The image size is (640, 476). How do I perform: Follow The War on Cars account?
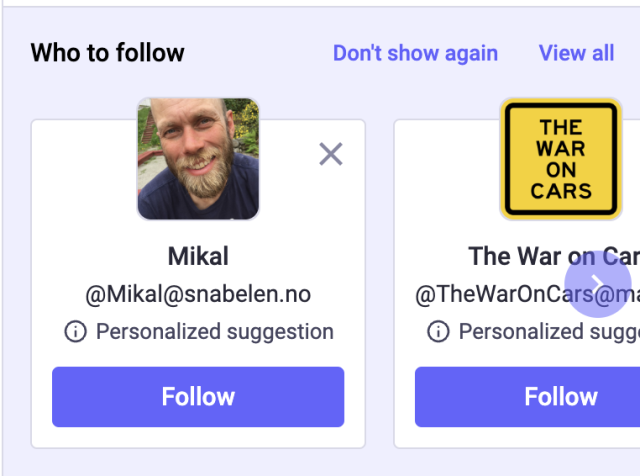coord(560,397)
